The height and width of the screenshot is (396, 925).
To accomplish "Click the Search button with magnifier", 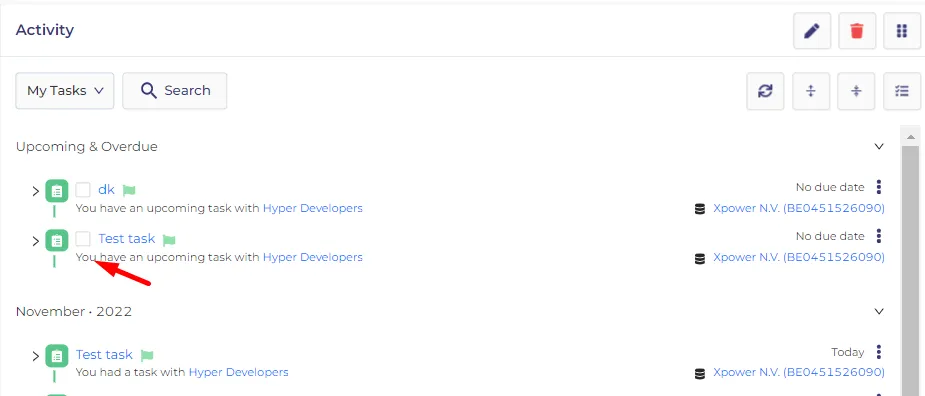I will click(175, 91).
